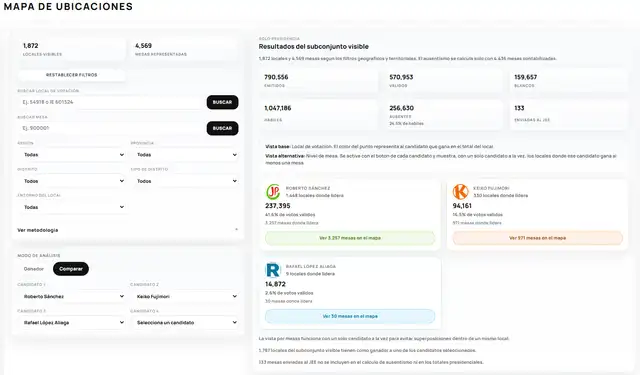Click the Ver metodología label
The height and width of the screenshot is (375, 640).
[38, 230]
